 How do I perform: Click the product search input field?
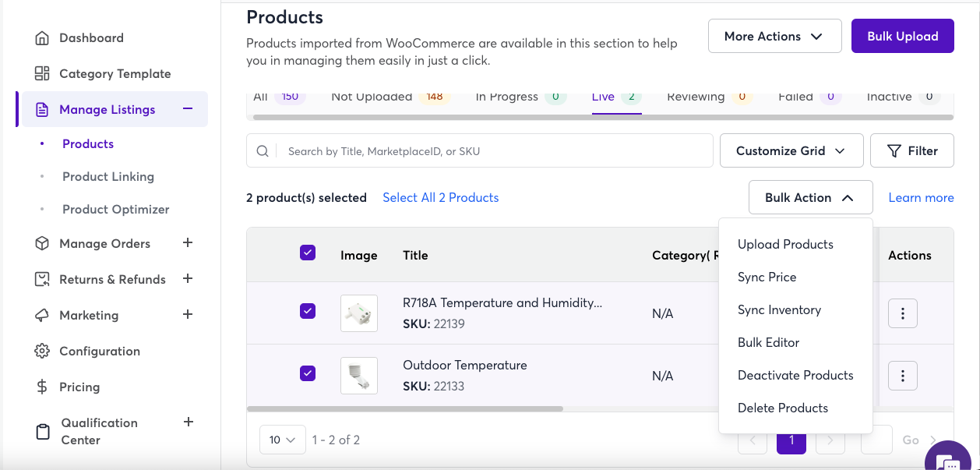[x=495, y=151]
